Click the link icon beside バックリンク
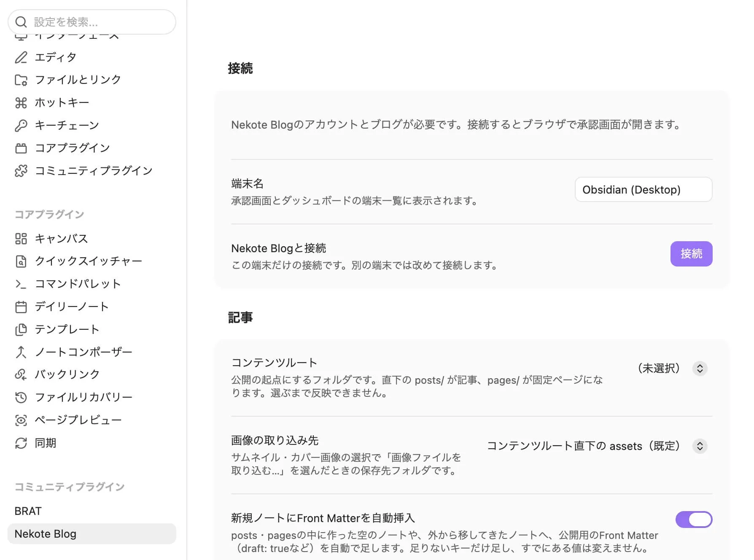Viewport: 754px width, 560px height. pos(21,374)
